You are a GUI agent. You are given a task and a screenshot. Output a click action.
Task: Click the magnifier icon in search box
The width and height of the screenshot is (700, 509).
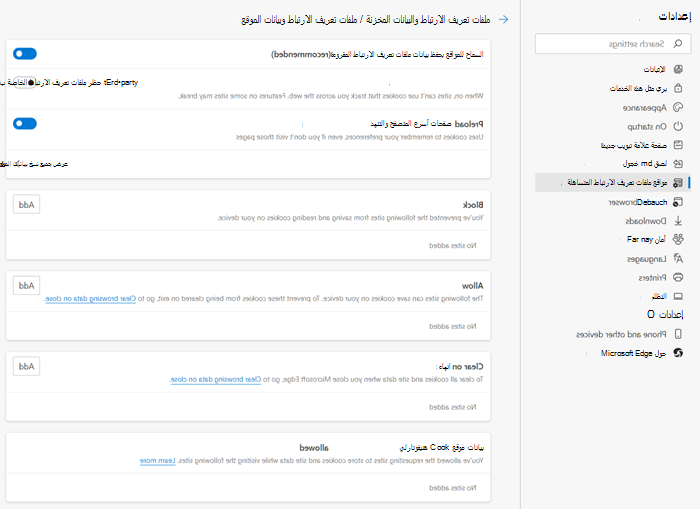coord(678,43)
